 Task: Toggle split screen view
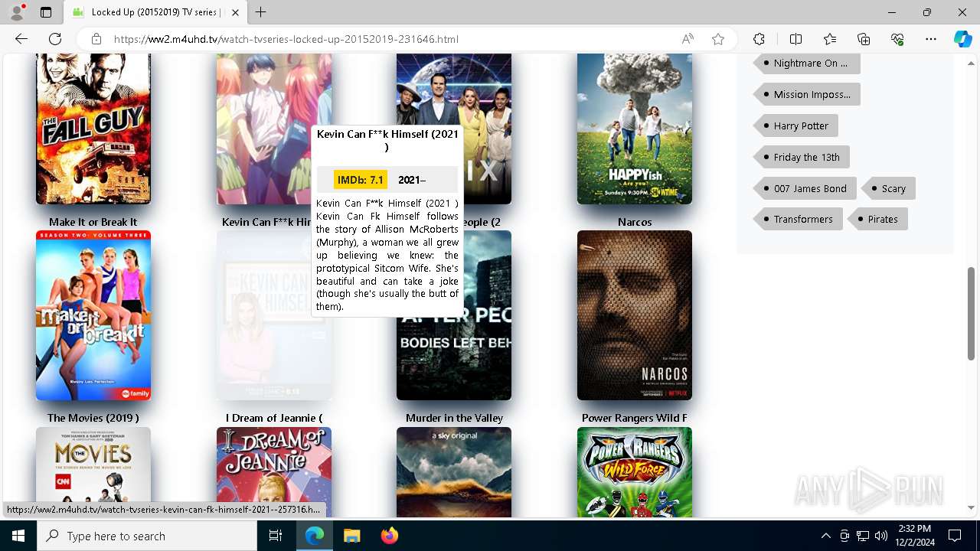(x=795, y=39)
